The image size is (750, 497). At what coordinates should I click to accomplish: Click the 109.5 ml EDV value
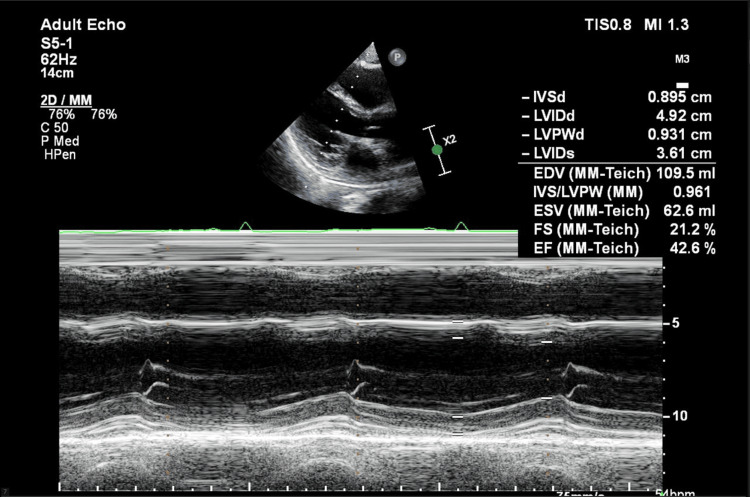(x=686, y=173)
